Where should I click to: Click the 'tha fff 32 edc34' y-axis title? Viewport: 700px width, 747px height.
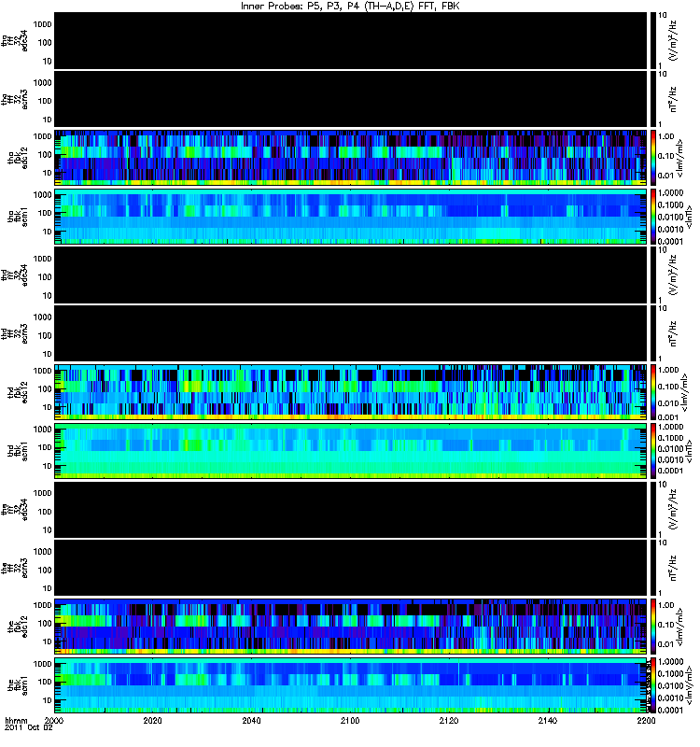[14, 40]
